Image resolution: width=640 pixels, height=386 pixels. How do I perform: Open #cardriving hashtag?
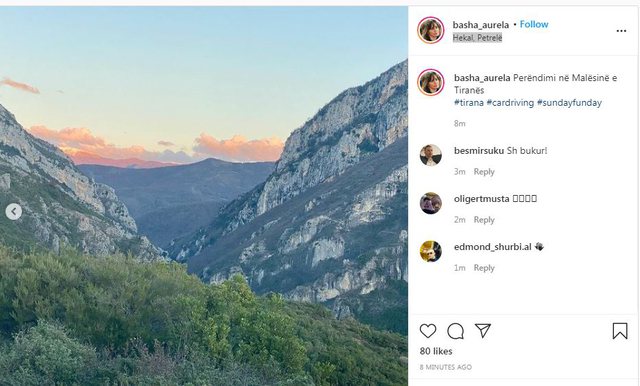pos(510,103)
